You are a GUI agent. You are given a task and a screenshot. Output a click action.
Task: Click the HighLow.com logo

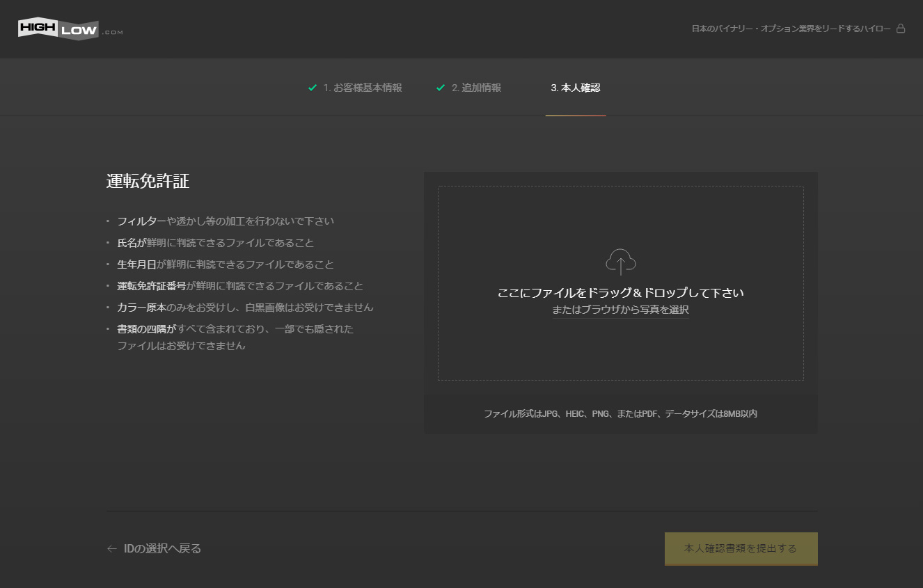pos(70,29)
